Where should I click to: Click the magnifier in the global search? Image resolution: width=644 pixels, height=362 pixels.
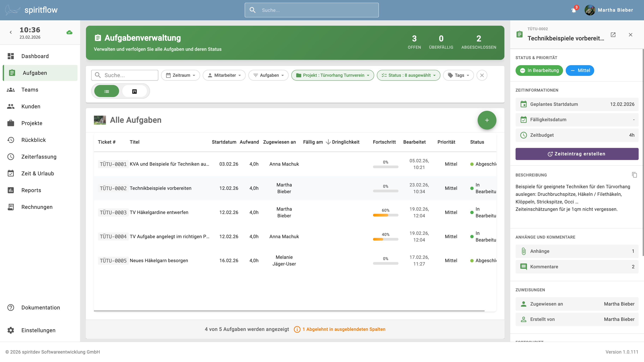(x=252, y=10)
